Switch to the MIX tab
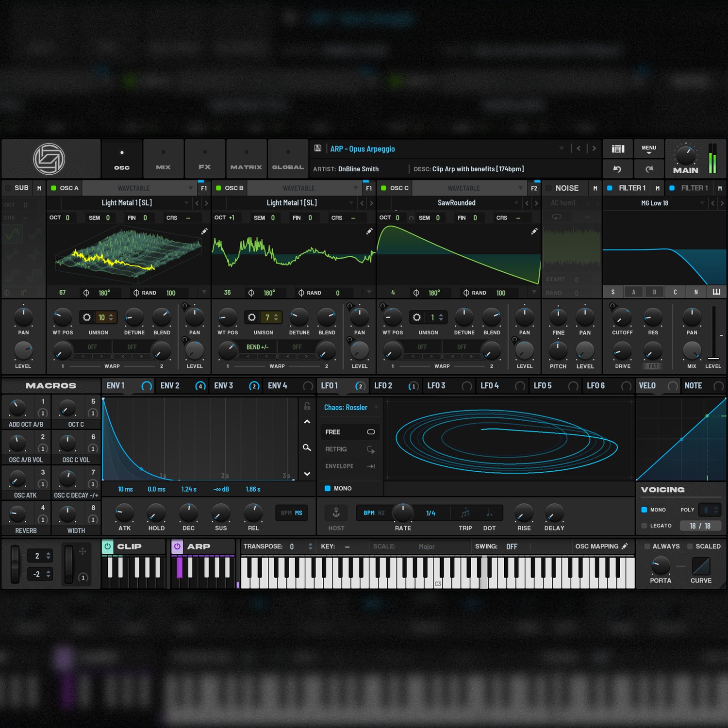Screen dimensions: 728x728 pos(164,159)
